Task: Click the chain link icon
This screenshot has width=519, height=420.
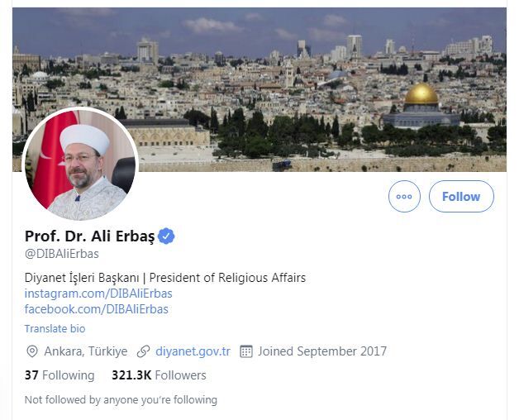Action: point(144,351)
